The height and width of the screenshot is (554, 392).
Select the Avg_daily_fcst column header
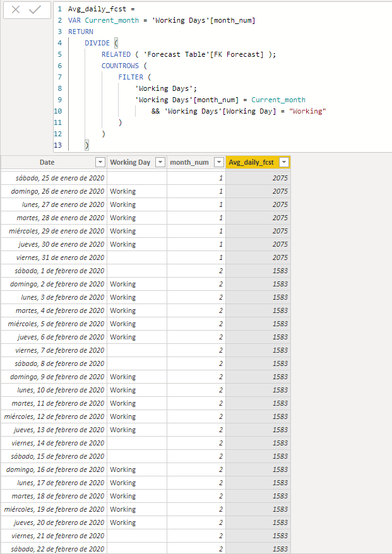[x=258, y=162]
